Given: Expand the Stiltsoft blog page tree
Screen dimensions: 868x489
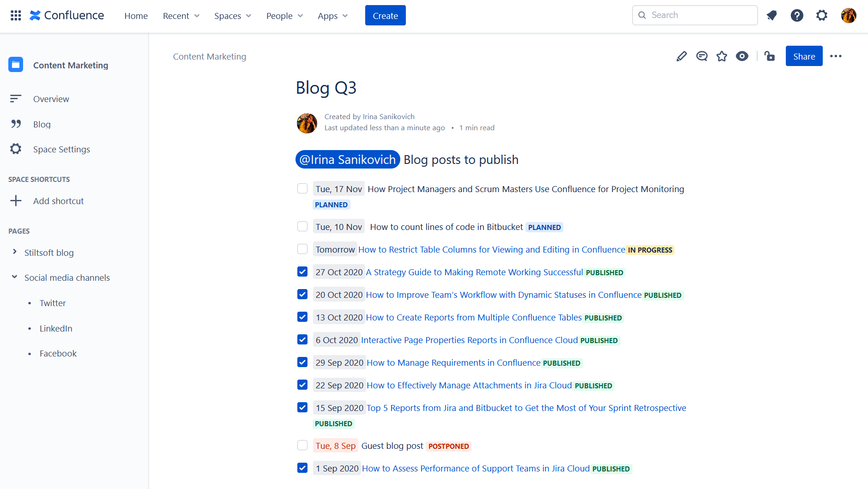Looking at the screenshot, I should click(x=14, y=252).
